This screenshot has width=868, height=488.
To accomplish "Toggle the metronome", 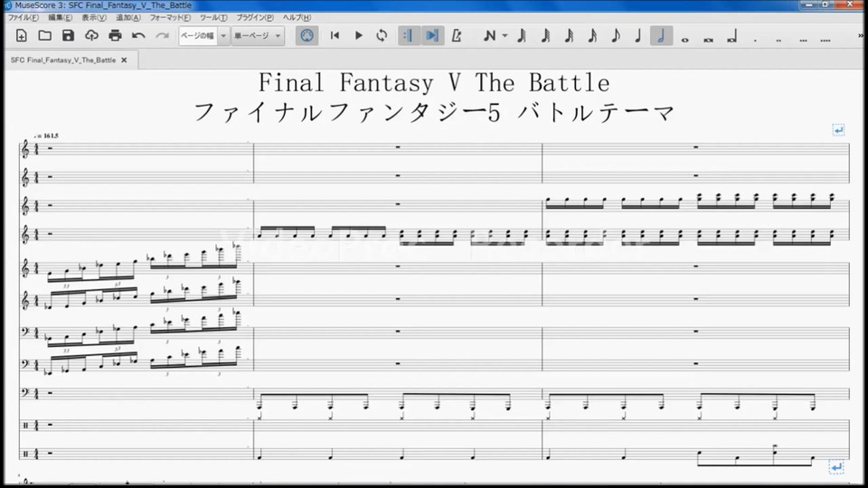I will tap(456, 36).
